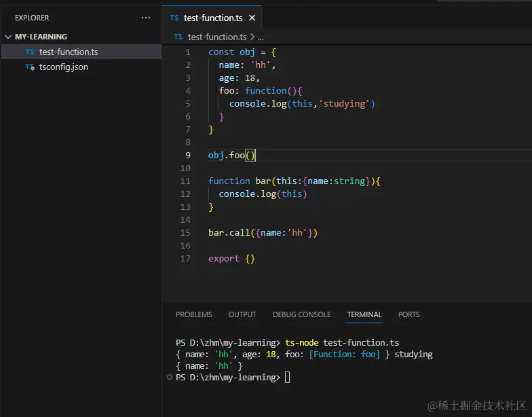Select the test-function.ts editor tab
Image resolution: width=532 pixels, height=417 pixels.
213,18
